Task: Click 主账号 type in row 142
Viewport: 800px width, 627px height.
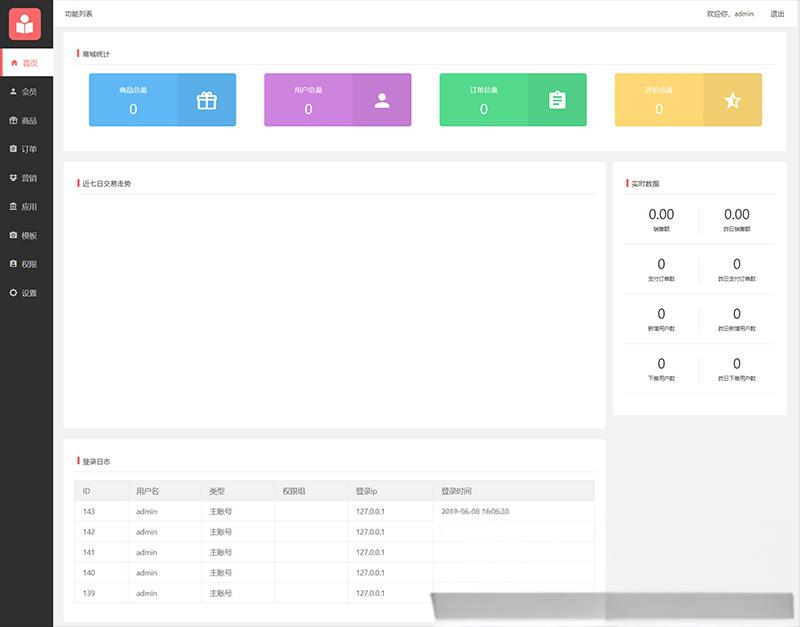Action: coord(220,532)
